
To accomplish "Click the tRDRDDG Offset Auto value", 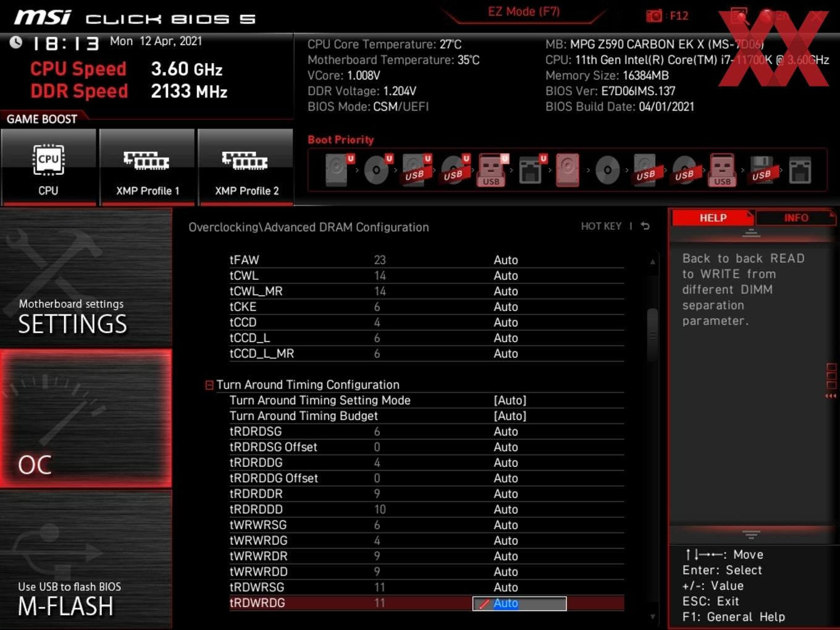I will click(506, 478).
